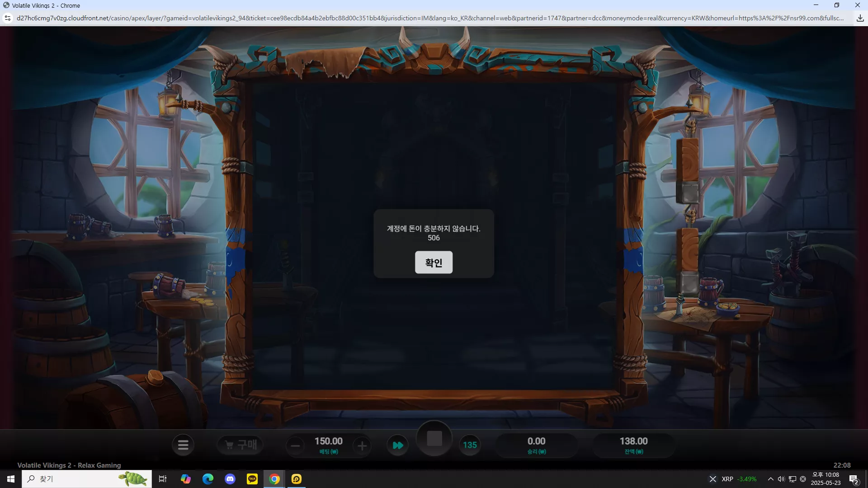Viewport: 868px width, 488px height.
Task: Click the error code 506 text
Action: [x=434, y=238]
